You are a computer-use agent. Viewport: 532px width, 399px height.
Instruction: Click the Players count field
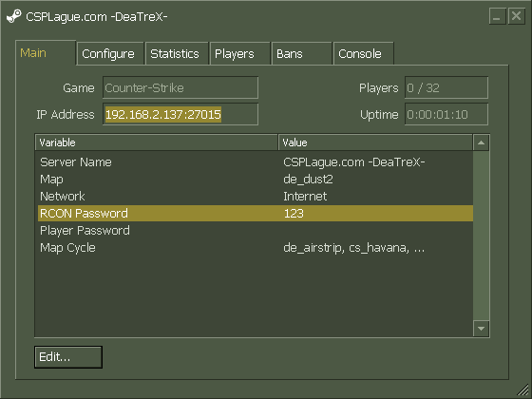click(x=446, y=87)
